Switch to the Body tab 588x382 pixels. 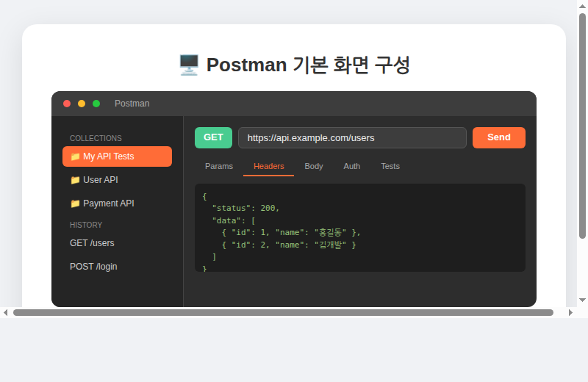coord(314,166)
